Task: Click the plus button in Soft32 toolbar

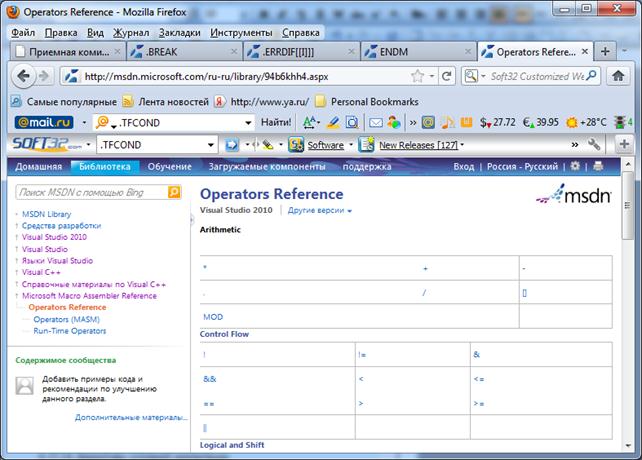Action: 624,144
